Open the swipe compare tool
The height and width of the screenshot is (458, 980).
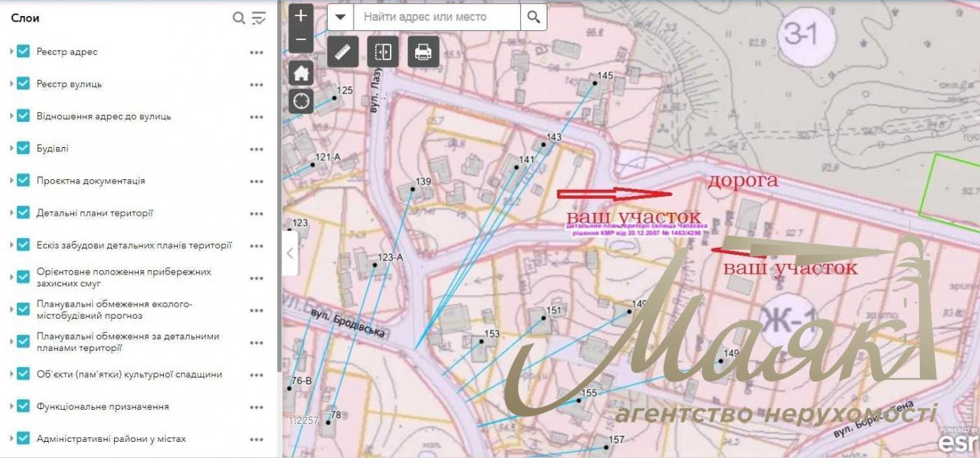[x=383, y=52]
